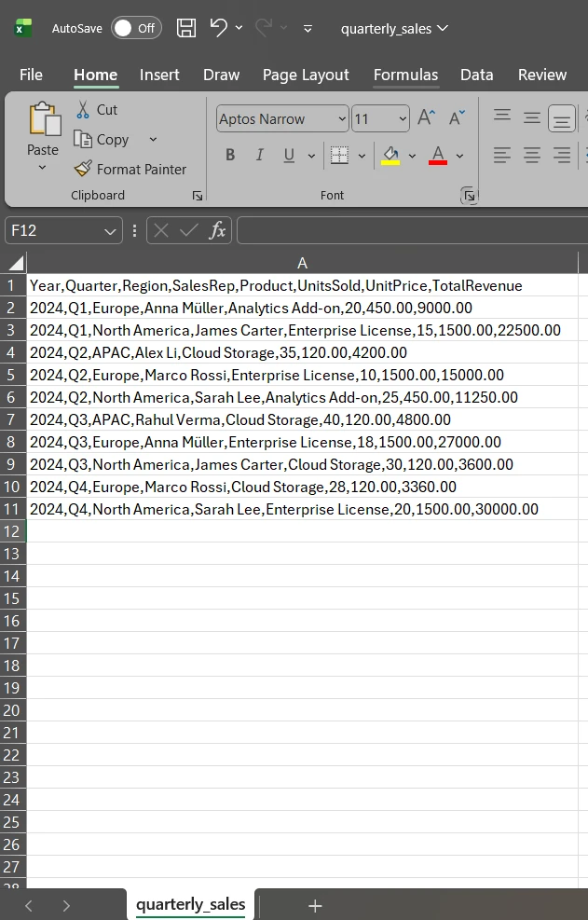Click the Borders icon in Font group
Image resolution: width=588 pixels, height=920 pixels.
(339, 156)
